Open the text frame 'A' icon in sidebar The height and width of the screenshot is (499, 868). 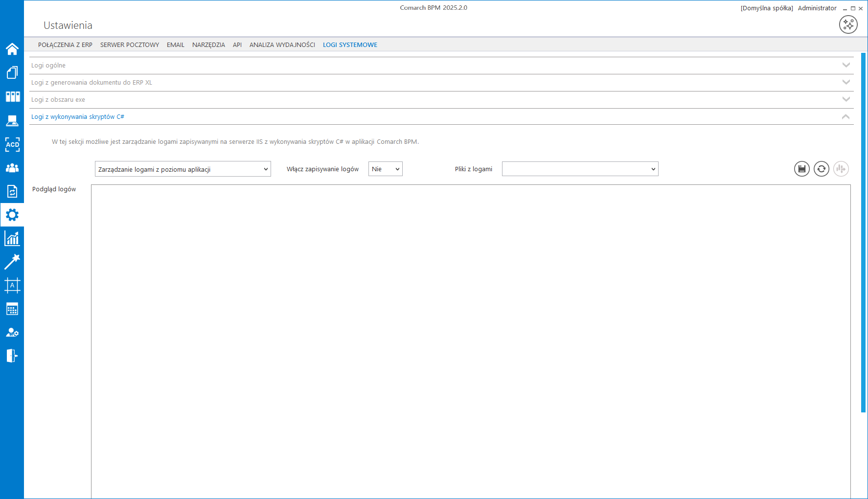point(12,285)
